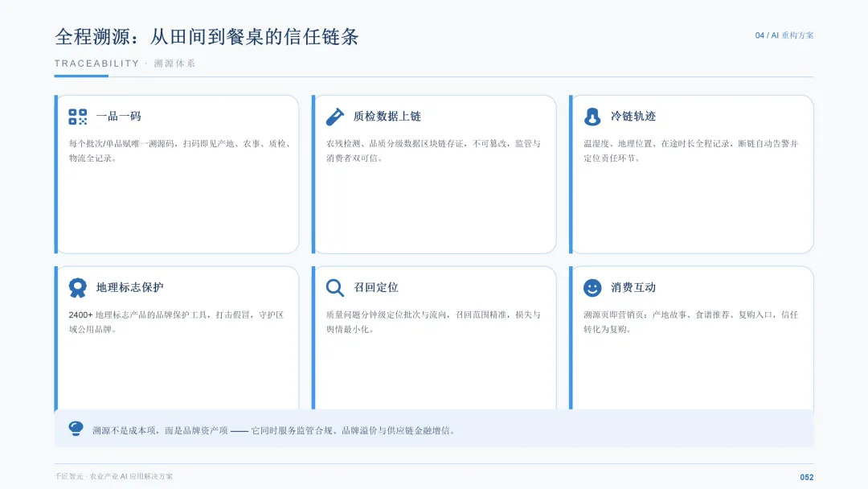Click the page number 052
This screenshot has width=868, height=489.
tap(807, 477)
